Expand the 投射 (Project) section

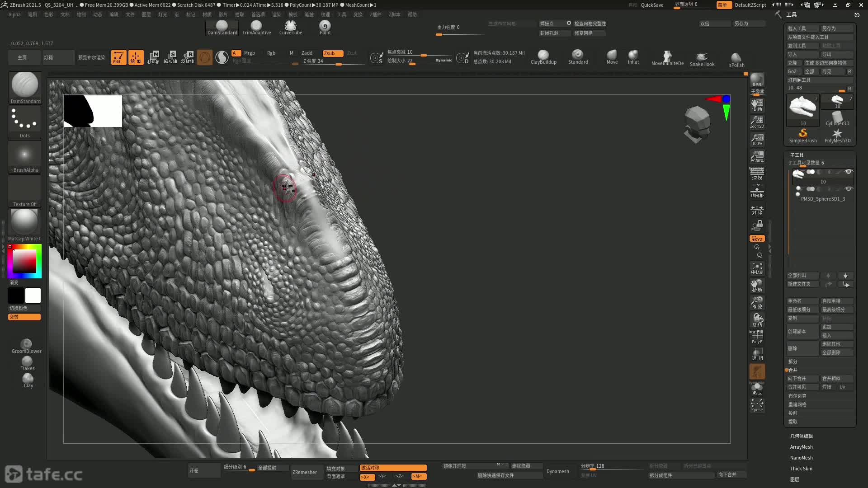tap(793, 413)
